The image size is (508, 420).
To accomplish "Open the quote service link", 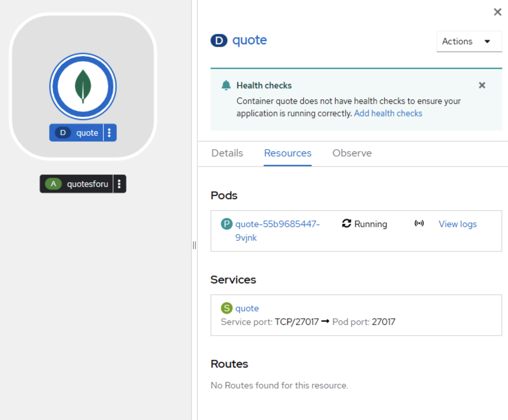I will 247,308.
